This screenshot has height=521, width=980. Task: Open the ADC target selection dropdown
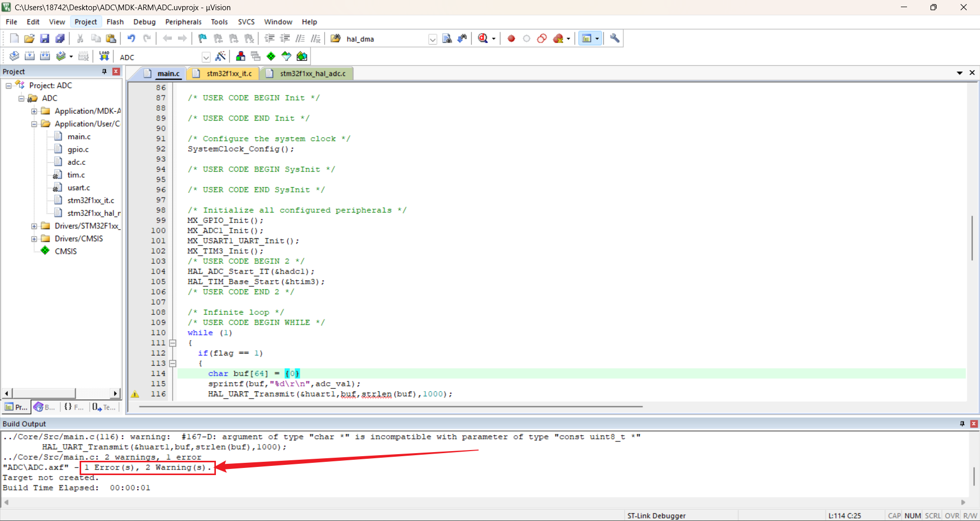point(206,57)
